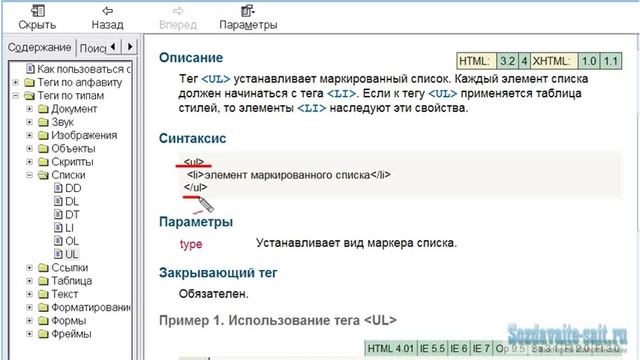The height and width of the screenshot is (360, 640).
Task: Click the DT page icon
Action: (58, 215)
